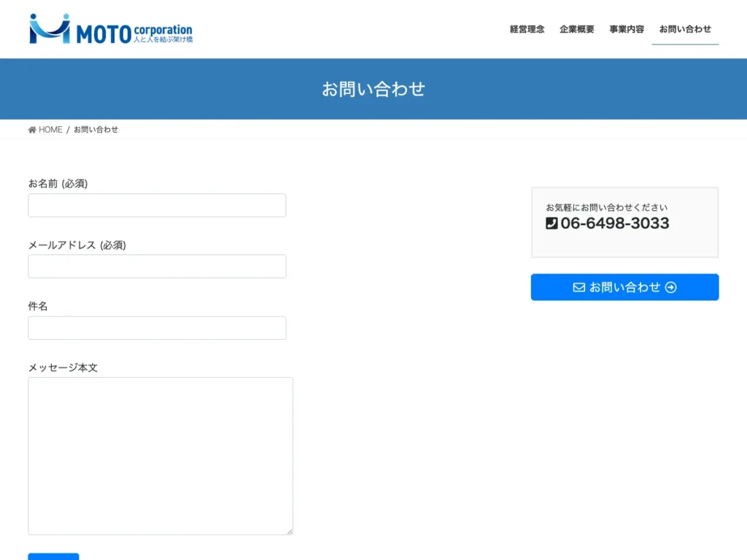
Task: Click the お名前 (必須) label
Action: [x=58, y=183]
